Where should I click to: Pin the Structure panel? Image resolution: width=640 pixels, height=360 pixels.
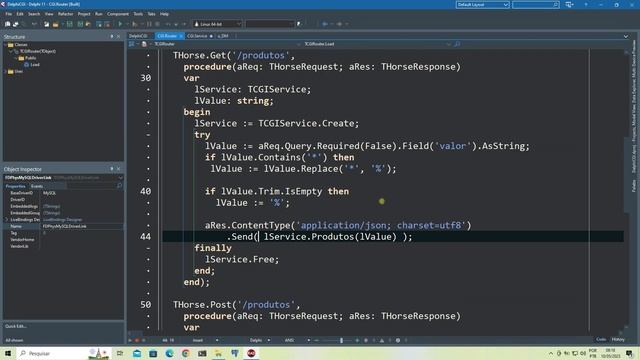point(112,36)
